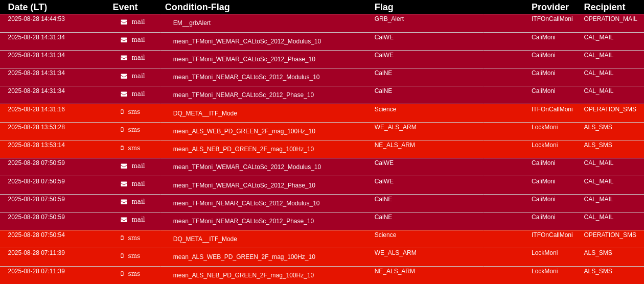Click the sms icon for 07:11:39 WE_ALS_ARM

click(x=122, y=256)
